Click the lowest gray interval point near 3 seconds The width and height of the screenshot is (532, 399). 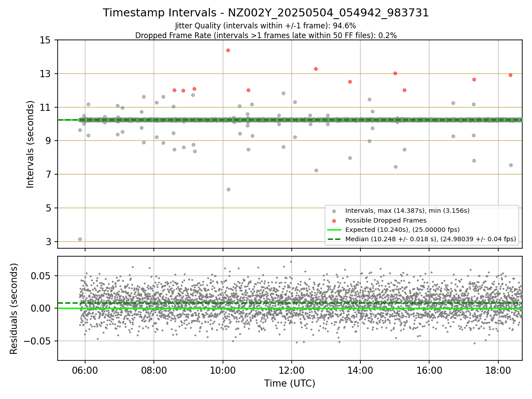[x=80, y=239]
